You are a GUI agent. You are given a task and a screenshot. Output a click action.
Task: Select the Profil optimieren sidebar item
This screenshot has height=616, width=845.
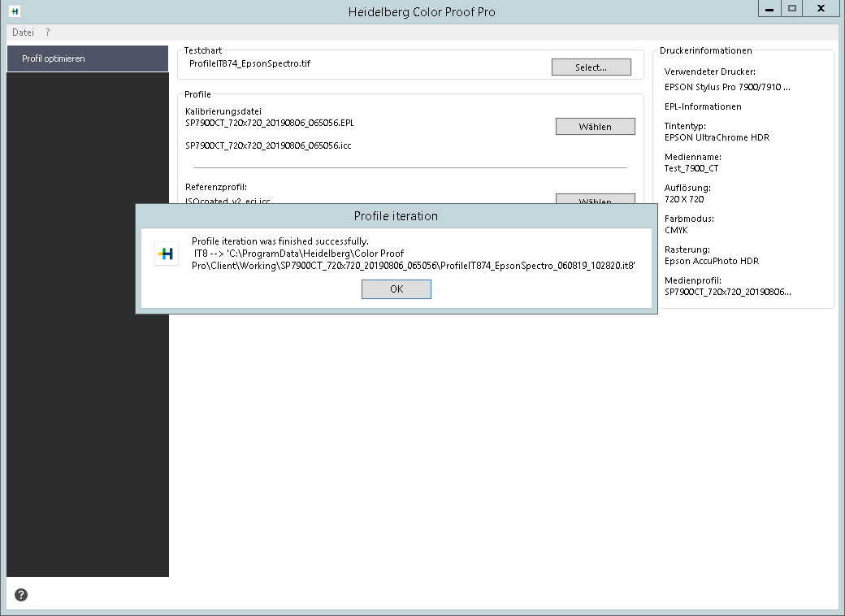[x=87, y=59]
